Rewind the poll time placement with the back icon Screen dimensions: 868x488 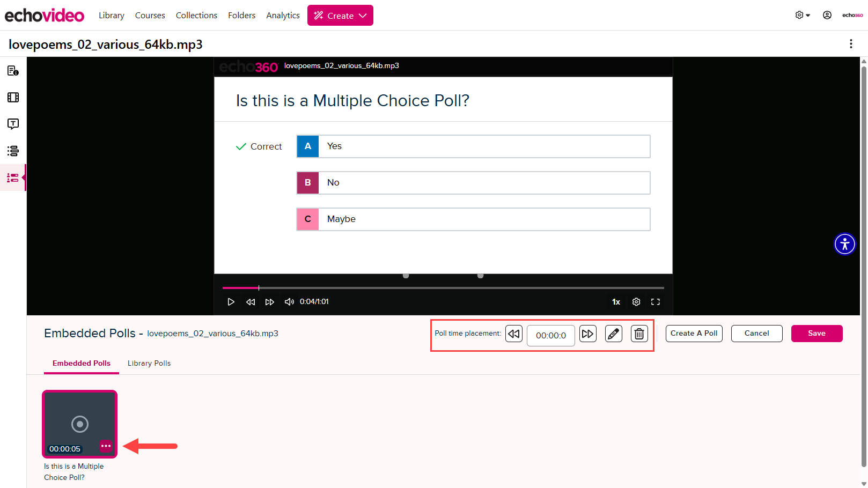pyautogui.click(x=513, y=334)
